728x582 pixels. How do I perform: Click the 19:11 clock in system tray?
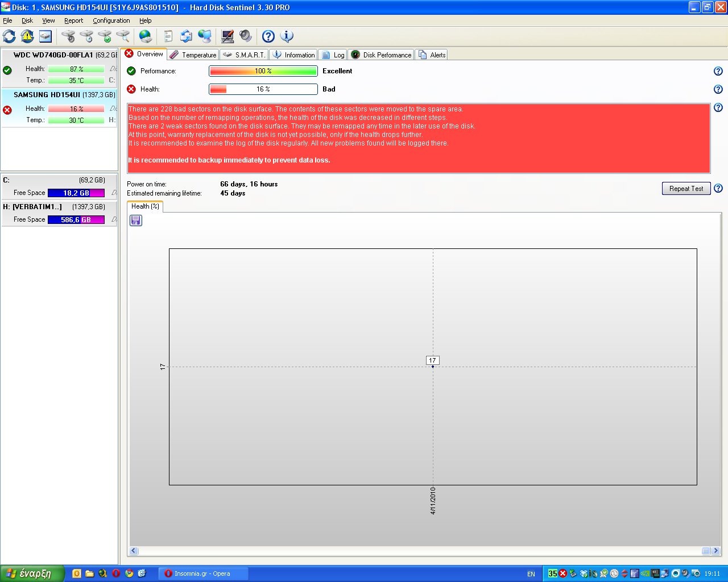[x=712, y=574]
